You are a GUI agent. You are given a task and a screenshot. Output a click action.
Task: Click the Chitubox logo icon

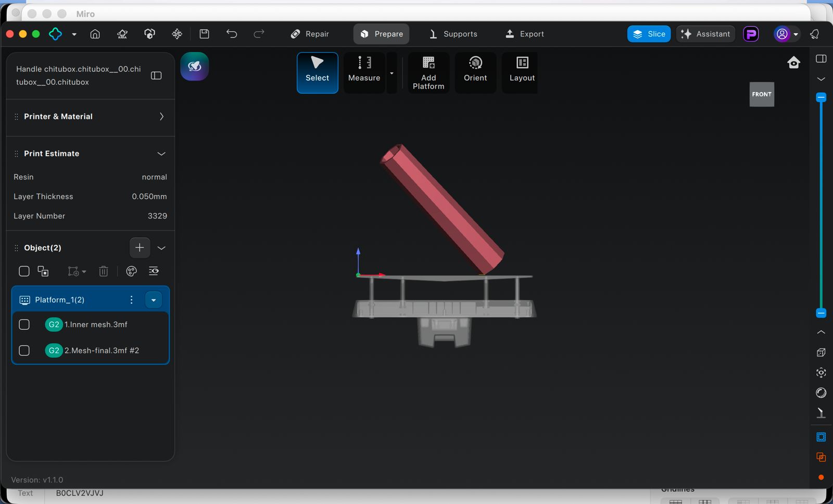pos(55,34)
